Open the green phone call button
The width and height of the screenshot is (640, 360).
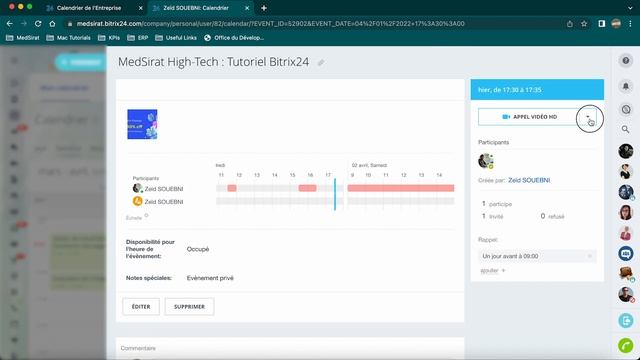click(x=626, y=345)
